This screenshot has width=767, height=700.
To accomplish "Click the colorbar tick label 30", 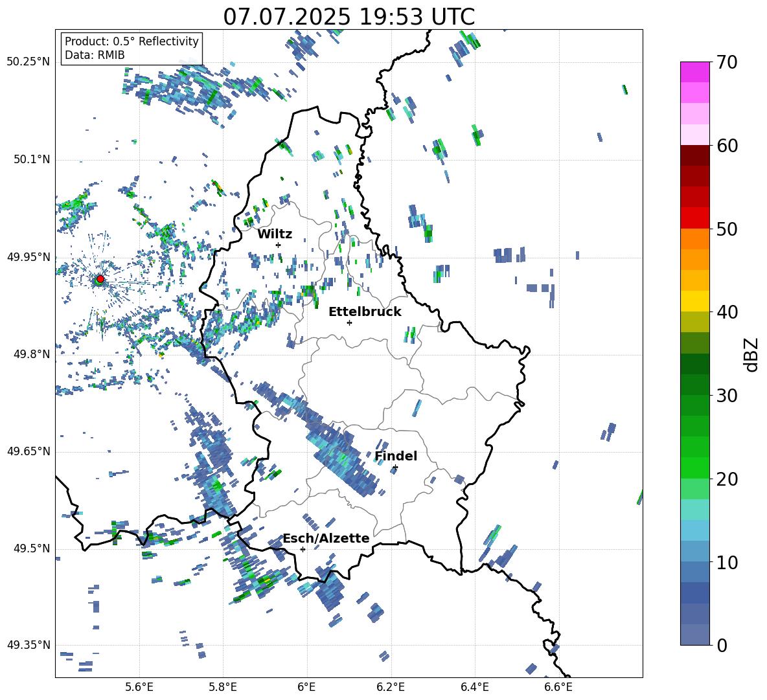I will [x=727, y=396].
